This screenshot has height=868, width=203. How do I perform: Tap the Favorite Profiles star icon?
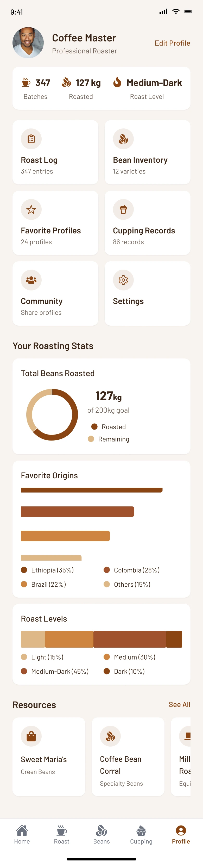pos(31,209)
